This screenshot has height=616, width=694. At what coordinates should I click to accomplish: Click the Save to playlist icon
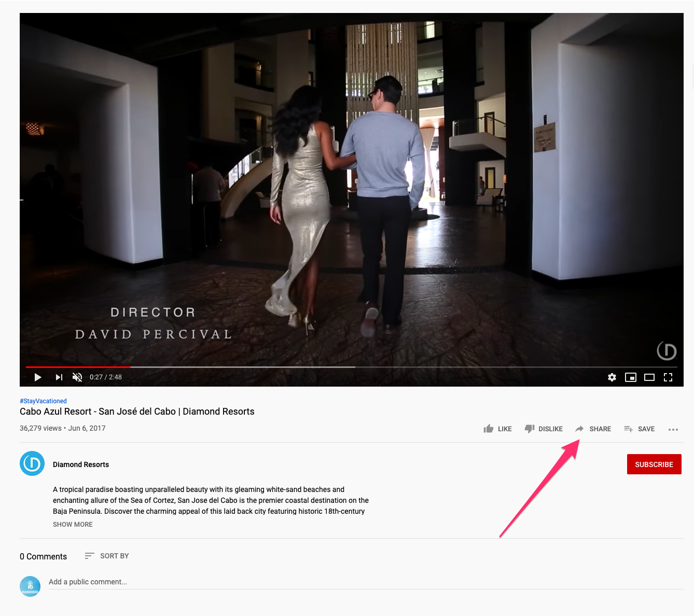(629, 429)
